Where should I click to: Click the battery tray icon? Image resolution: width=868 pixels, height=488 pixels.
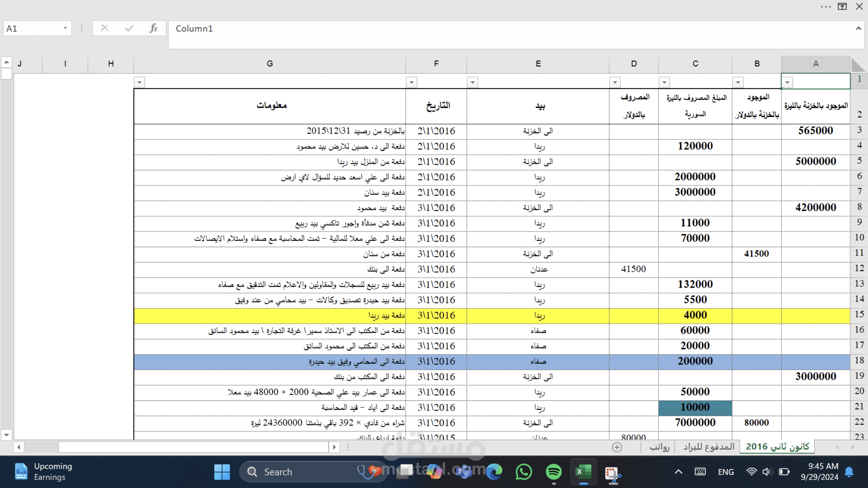[784, 471]
